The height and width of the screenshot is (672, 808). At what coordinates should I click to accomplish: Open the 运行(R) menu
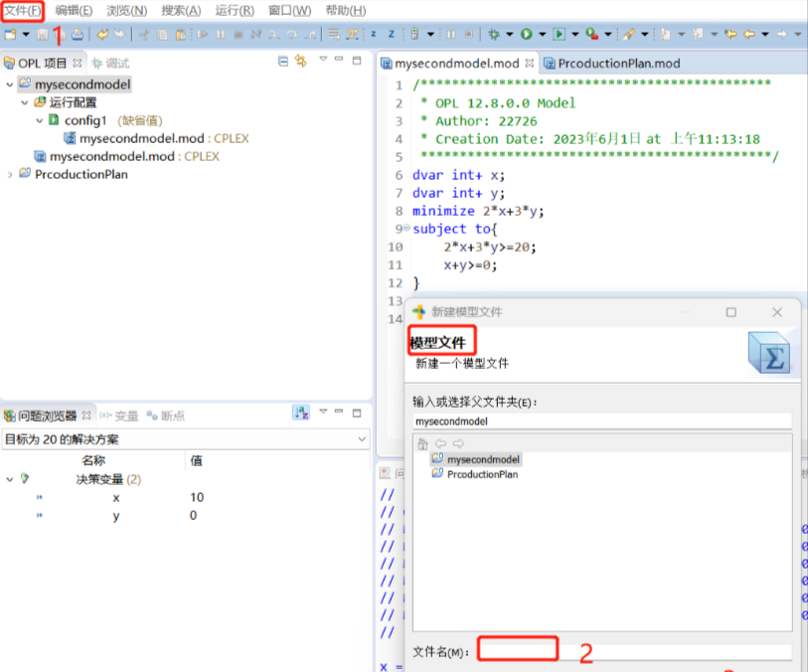[x=235, y=10]
